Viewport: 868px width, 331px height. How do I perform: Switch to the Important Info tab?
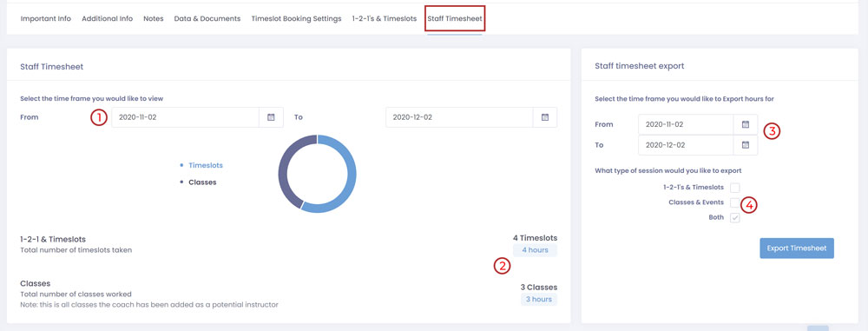coord(45,18)
